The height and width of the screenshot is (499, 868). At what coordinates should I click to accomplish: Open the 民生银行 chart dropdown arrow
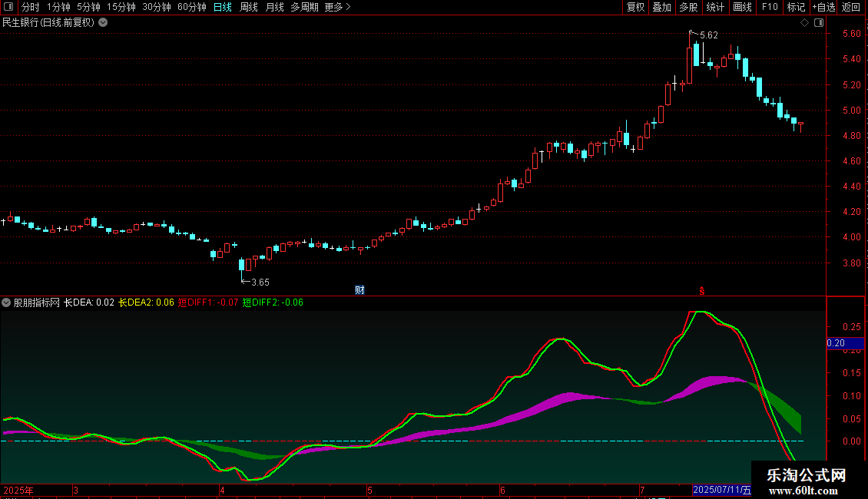tap(103, 23)
